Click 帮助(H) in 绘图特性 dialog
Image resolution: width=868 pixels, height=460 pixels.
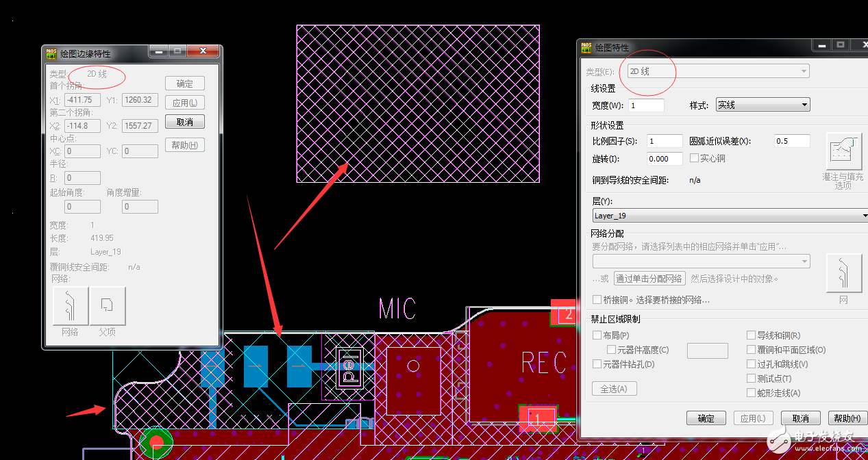click(x=847, y=418)
